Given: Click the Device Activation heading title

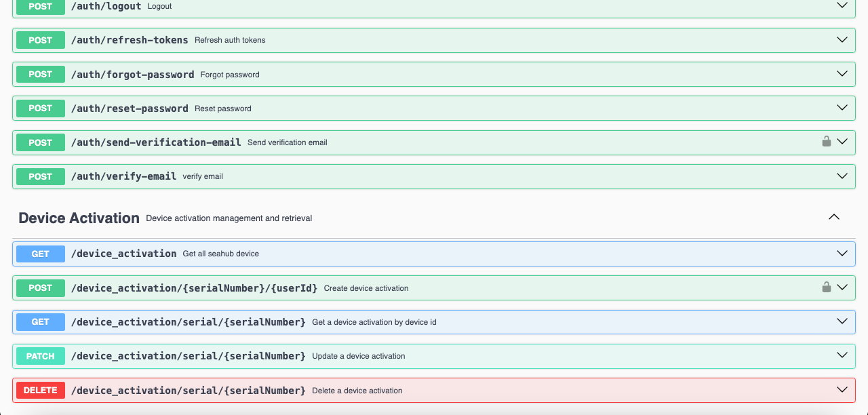Looking at the screenshot, I should 79,218.
